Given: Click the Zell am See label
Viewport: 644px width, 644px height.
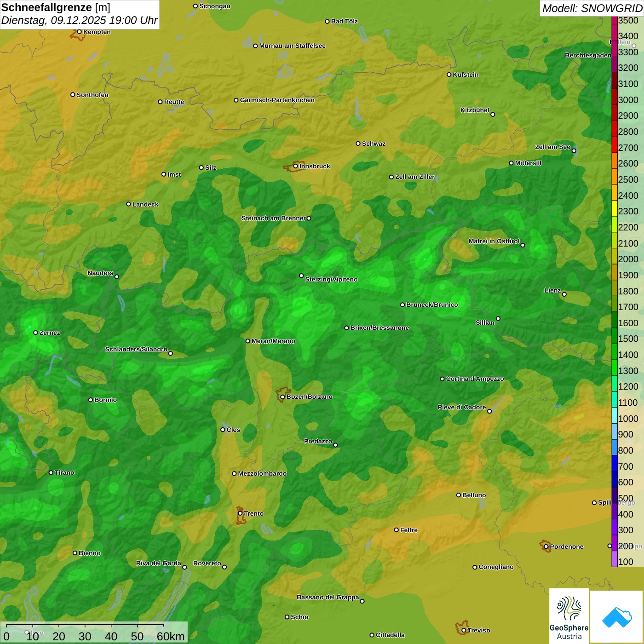Looking at the screenshot, I should [552, 147].
